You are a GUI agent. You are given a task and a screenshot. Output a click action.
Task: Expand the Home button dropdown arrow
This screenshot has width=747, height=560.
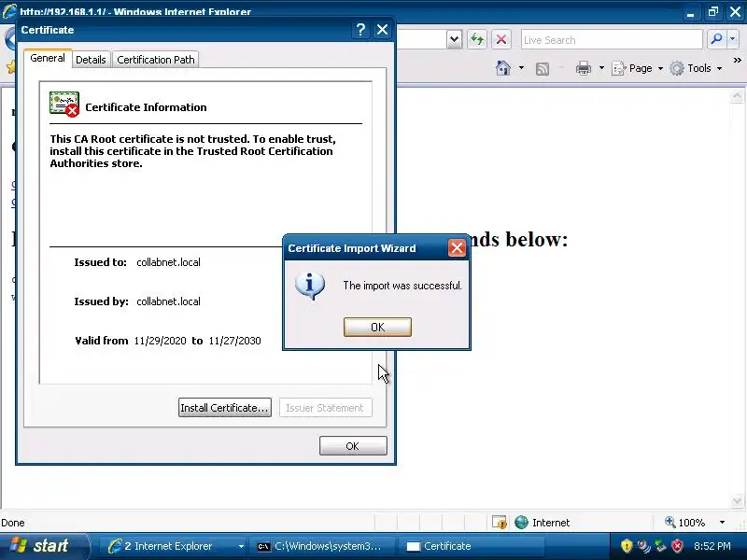coord(521,68)
